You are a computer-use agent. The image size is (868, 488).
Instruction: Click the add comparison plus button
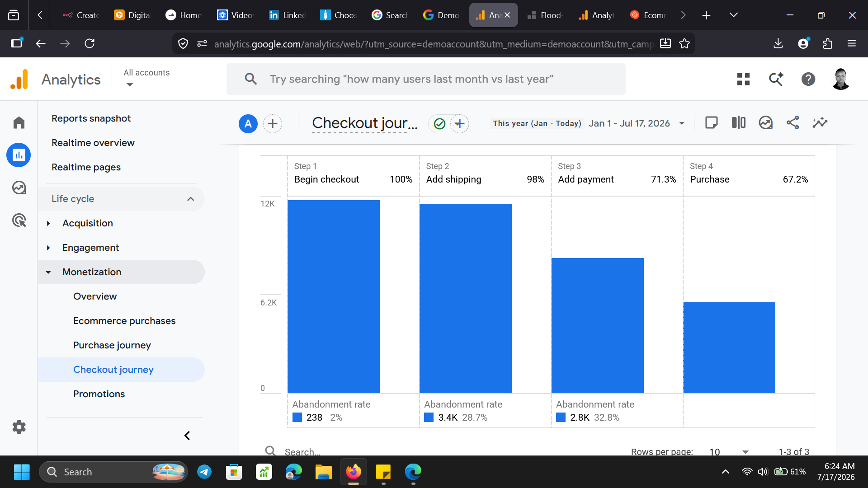273,123
